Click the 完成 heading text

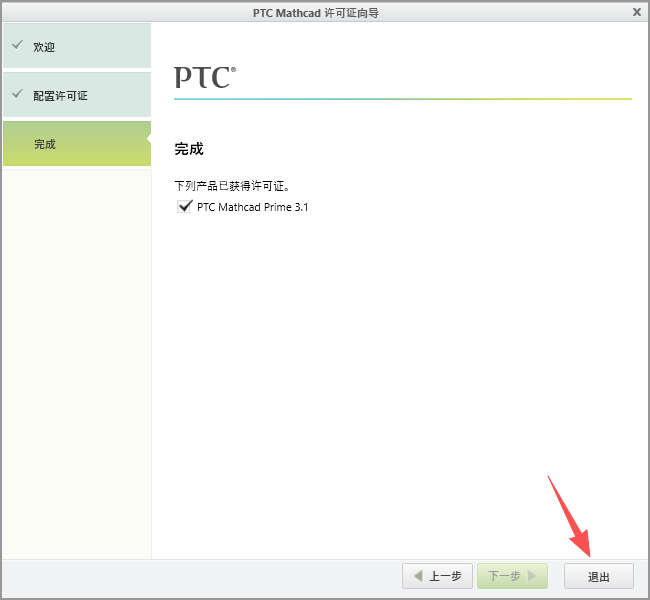pos(189,149)
